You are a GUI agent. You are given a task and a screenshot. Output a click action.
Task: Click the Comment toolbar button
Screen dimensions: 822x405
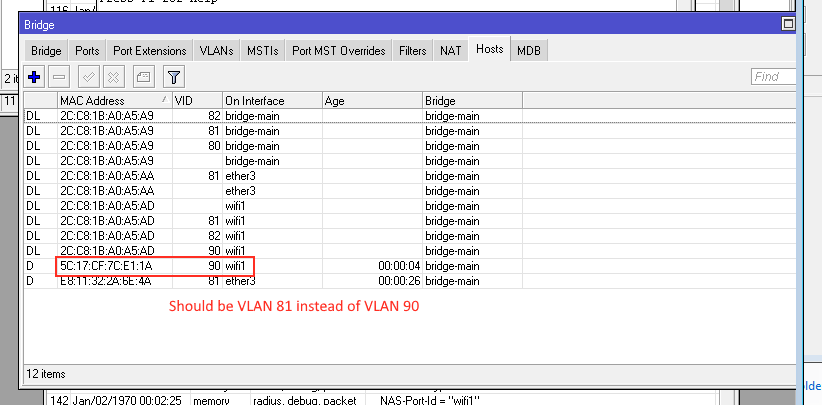(144, 78)
